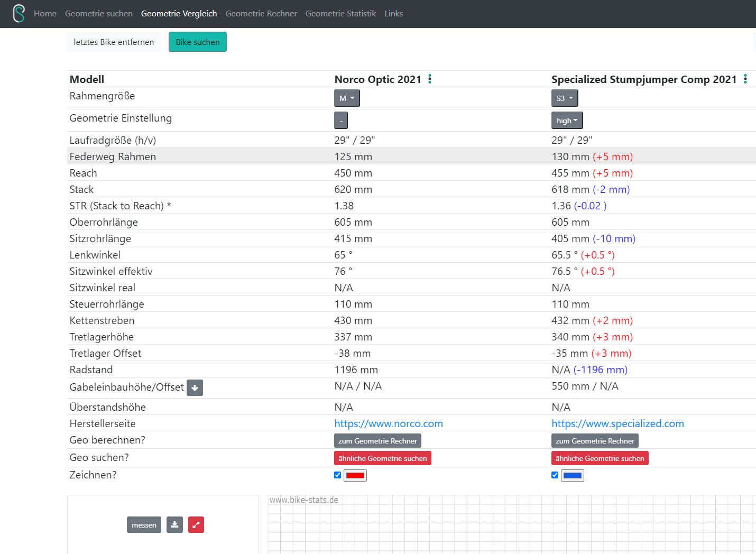Click the geometry drawing grid canvas
Image resolution: width=756 pixels, height=554 pixels.
(x=512, y=524)
